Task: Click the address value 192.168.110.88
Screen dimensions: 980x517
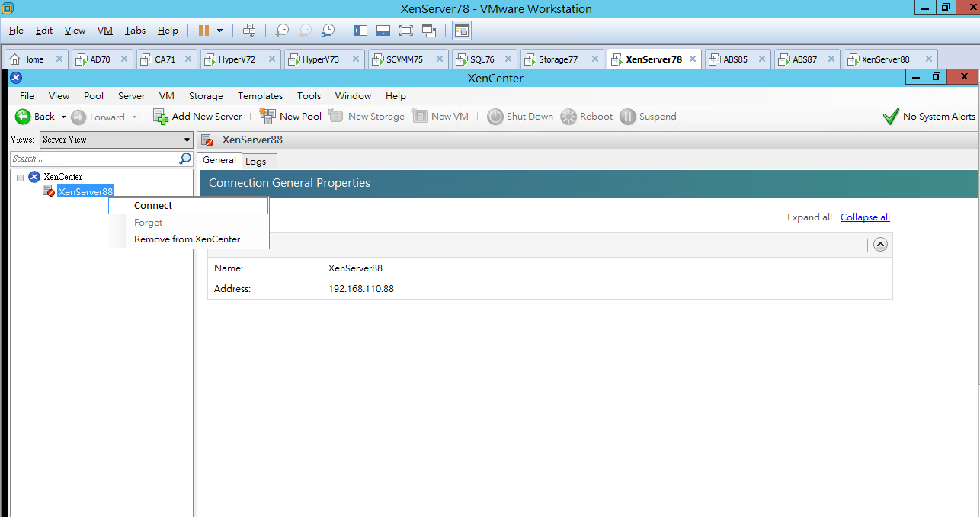Action: pyautogui.click(x=361, y=289)
